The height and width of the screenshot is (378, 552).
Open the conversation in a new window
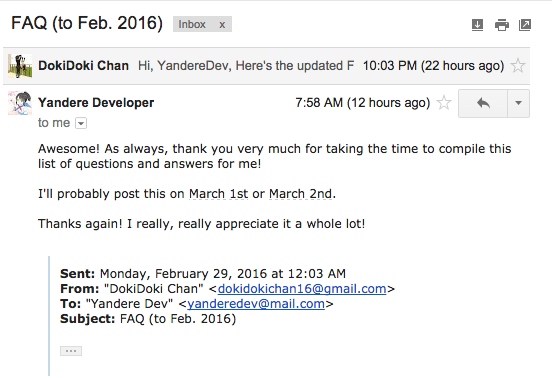525,25
